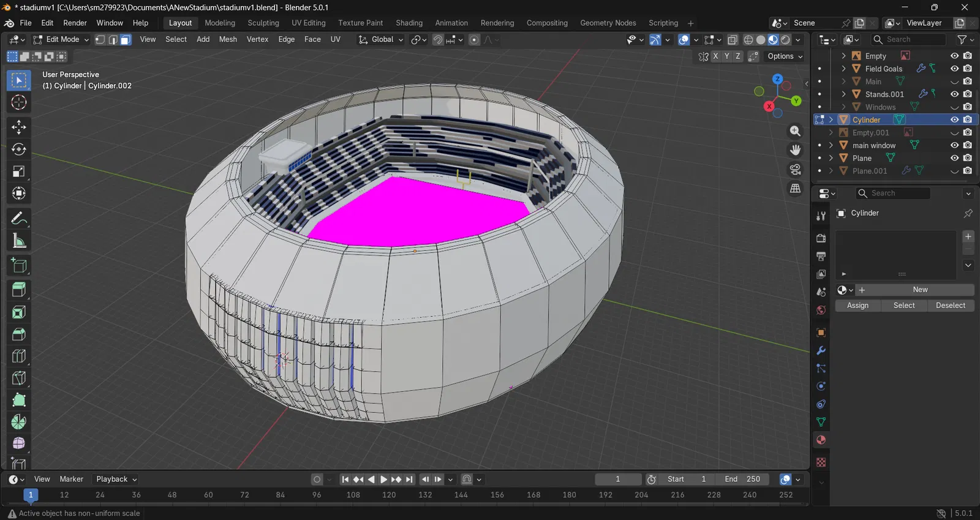The width and height of the screenshot is (980, 520).
Task: Click the Start frame field
Action: (687, 480)
